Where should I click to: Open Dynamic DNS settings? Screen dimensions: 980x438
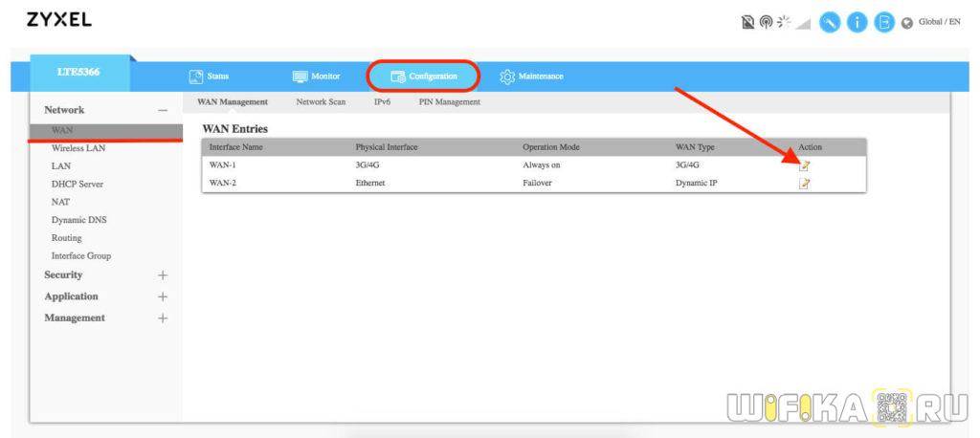click(78, 220)
